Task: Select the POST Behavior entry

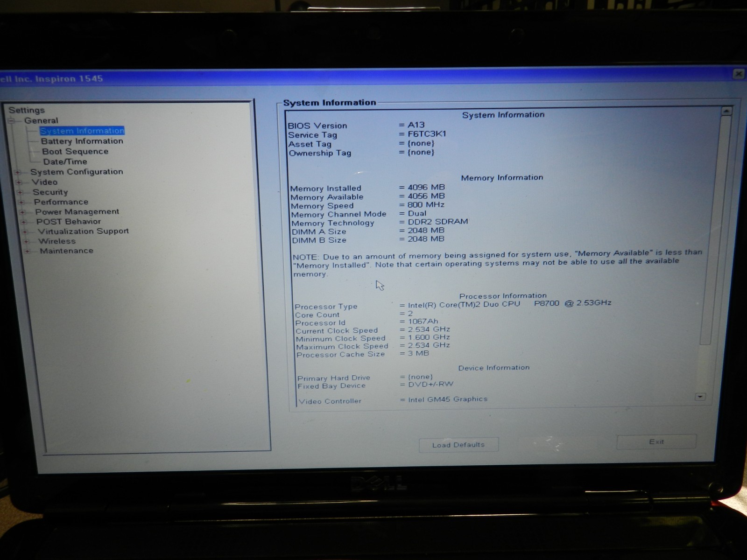Action: [x=68, y=221]
